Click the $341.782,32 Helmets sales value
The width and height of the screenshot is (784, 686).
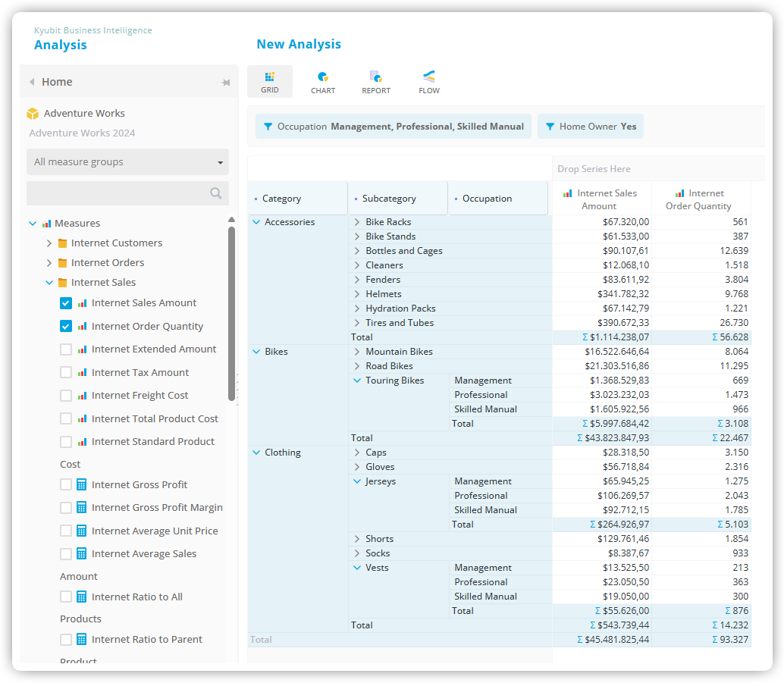[623, 294]
